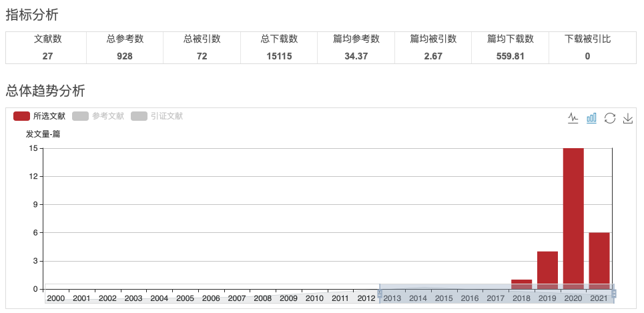Click year 2000 on the timeline
This screenshot has height=313, width=644.
tap(56, 298)
